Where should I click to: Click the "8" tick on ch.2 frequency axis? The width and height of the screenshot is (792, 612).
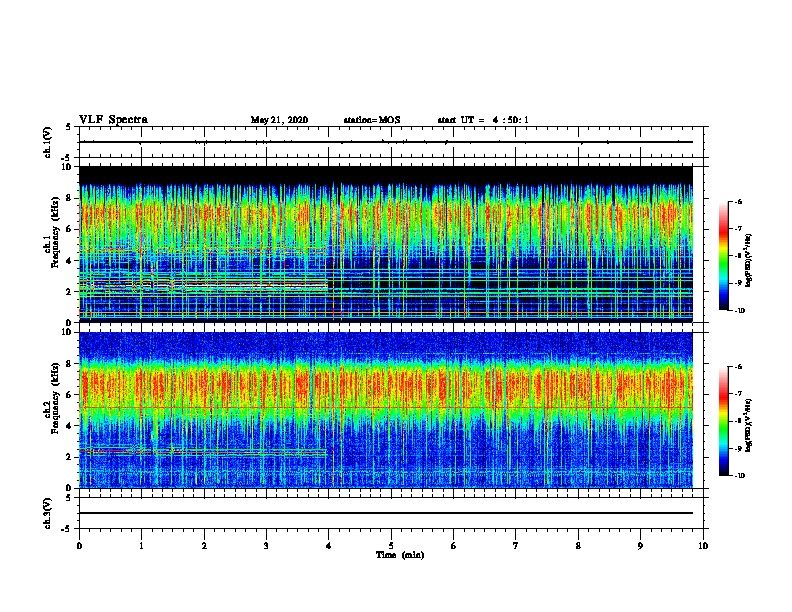[69, 364]
